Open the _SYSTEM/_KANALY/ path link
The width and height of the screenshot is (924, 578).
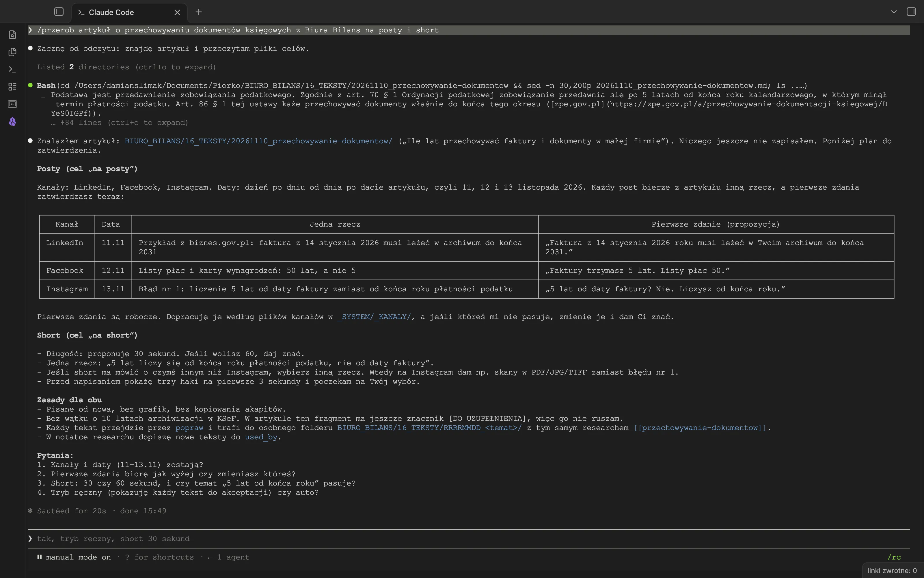coord(374,316)
